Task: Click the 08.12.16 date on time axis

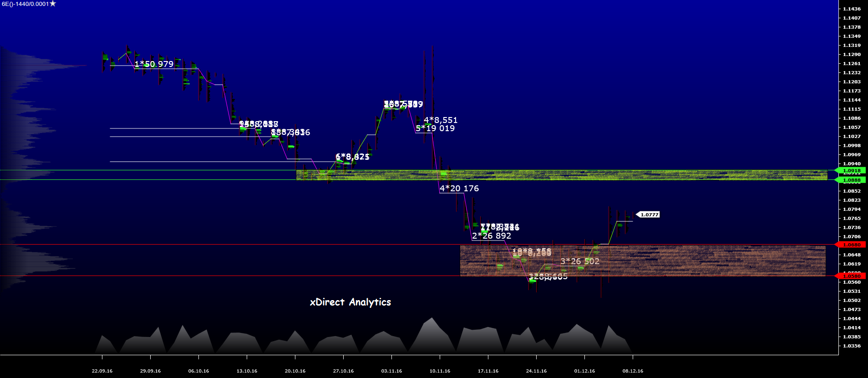Action: pyautogui.click(x=633, y=371)
